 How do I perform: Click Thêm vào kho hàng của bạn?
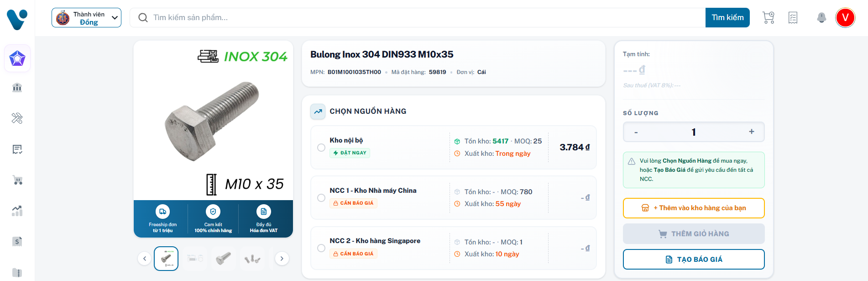694,208
